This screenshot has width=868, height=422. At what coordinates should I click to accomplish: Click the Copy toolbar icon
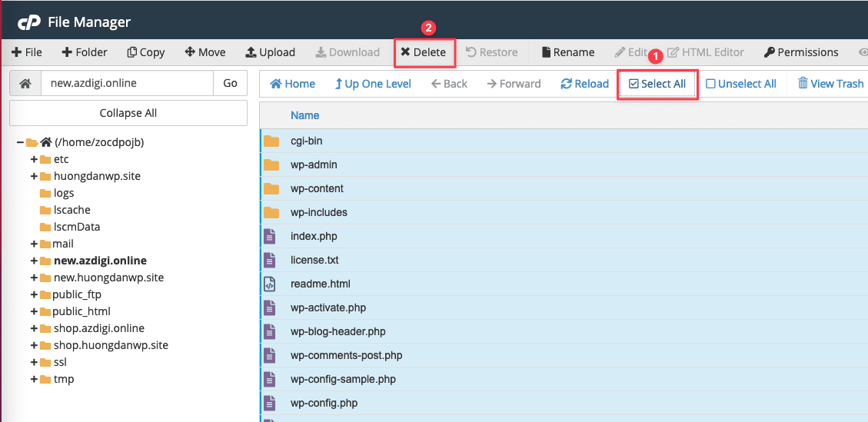click(132, 52)
